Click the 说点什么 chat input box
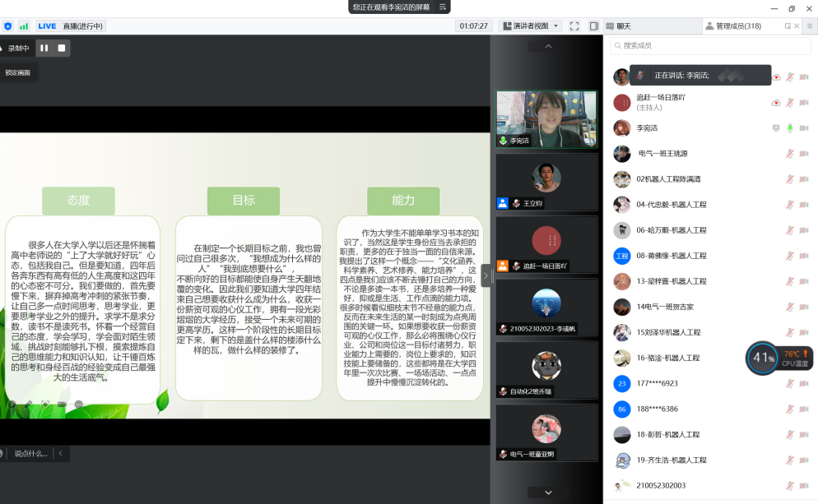The image size is (818, 504). pyautogui.click(x=30, y=453)
